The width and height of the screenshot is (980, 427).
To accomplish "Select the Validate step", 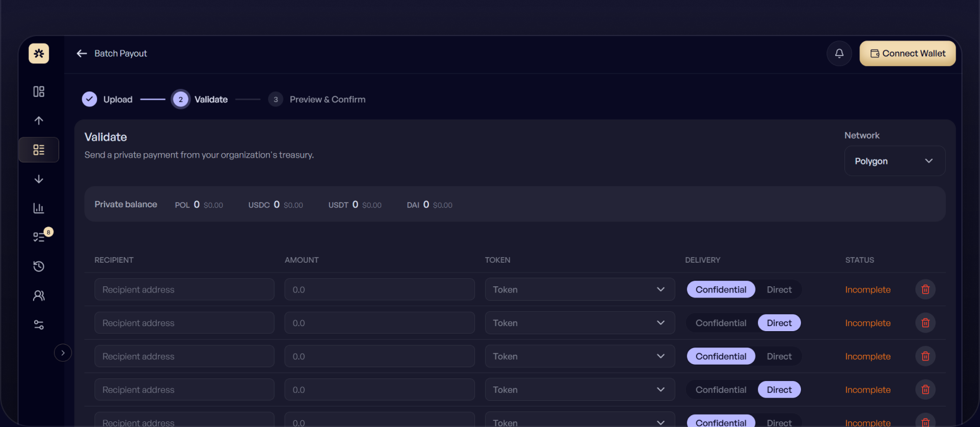I will [x=200, y=100].
